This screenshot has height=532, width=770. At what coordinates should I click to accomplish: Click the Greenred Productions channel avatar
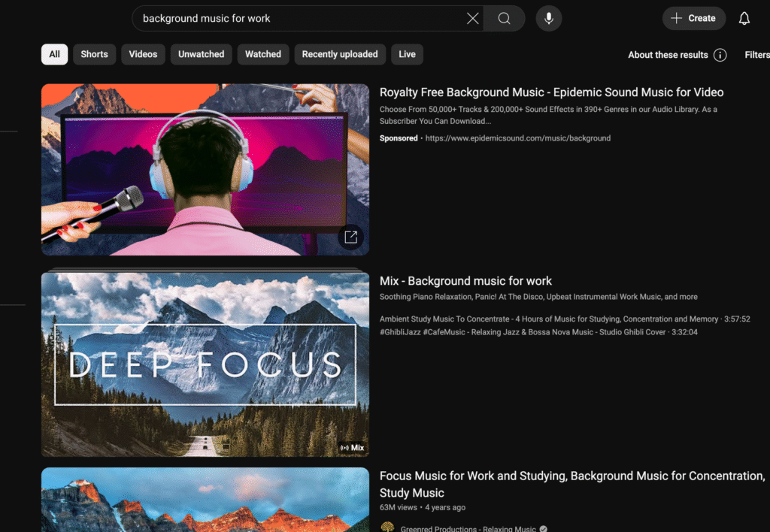click(387, 527)
